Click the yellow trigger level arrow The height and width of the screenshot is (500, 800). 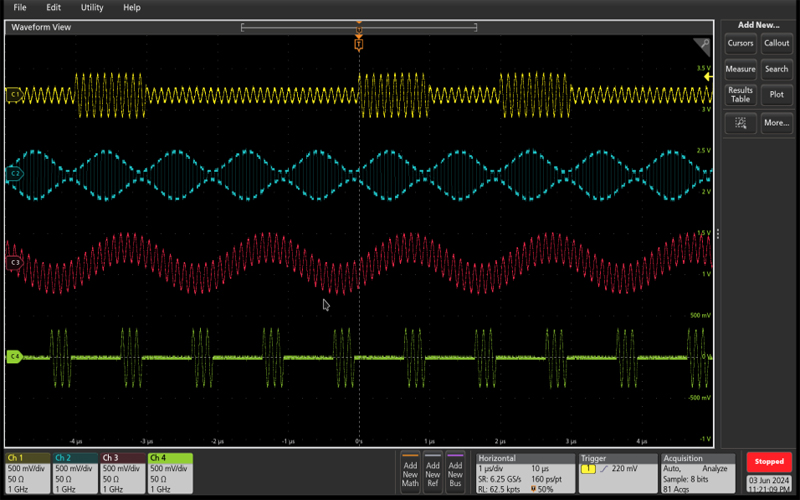(x=708, y=75)
